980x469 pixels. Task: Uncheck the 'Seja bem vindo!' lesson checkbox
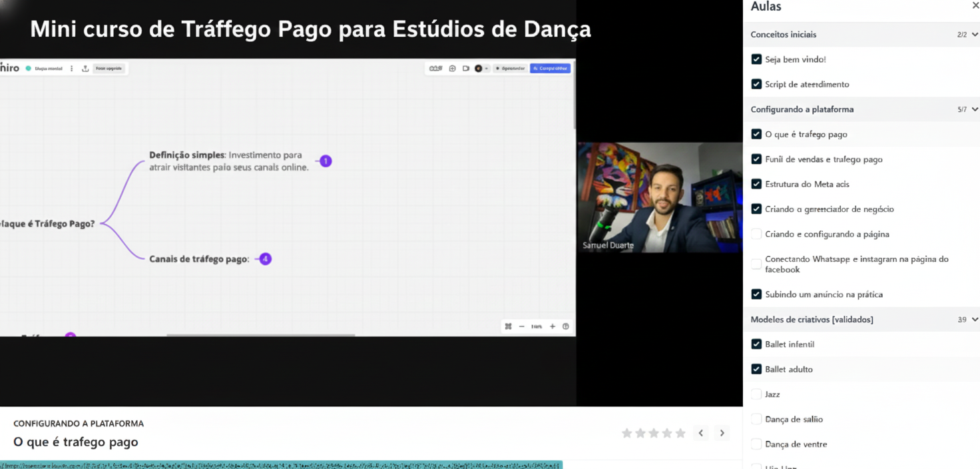coord(756,59)
